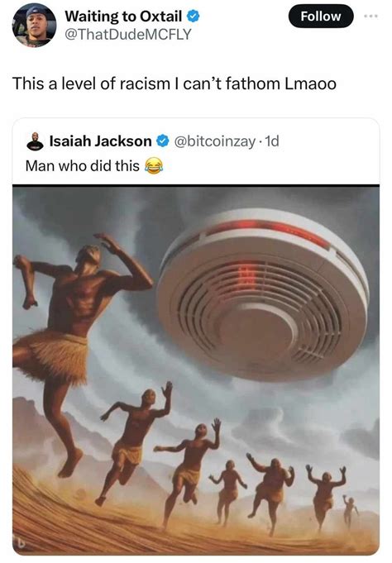The height and width of the screenshot is (563, 392).
Task: Open Waiting to Oxtail's profile picture
Action: point(34,25)
